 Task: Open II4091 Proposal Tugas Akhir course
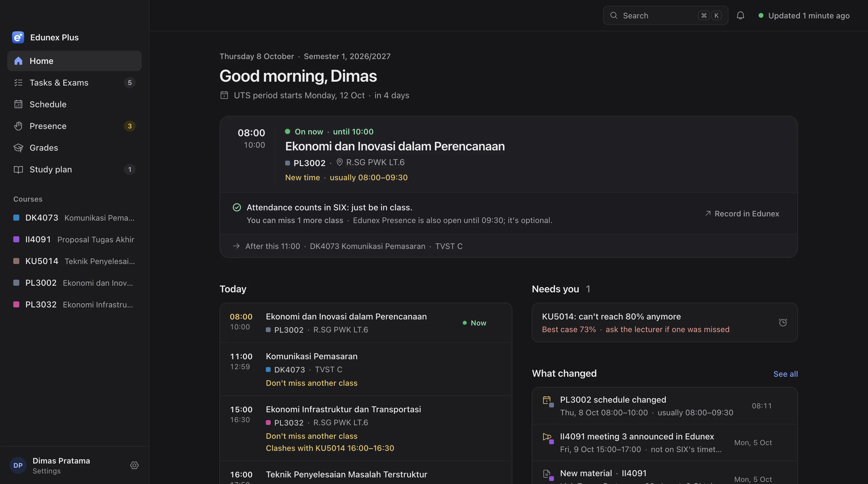point(74,239)
